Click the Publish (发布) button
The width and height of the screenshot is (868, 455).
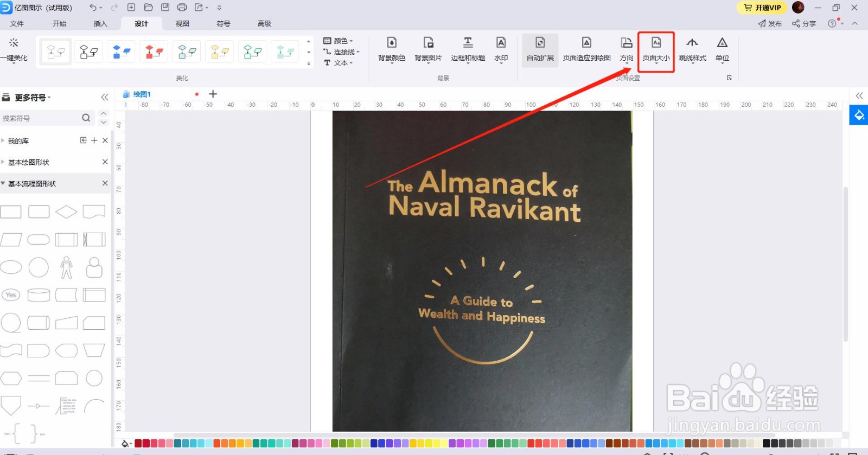[x=770, y=23]
